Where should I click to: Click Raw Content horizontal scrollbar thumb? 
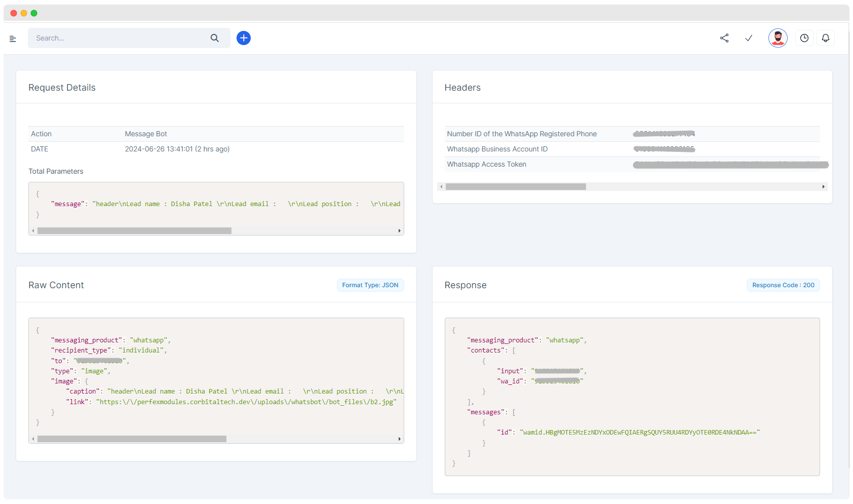(132, 439)
